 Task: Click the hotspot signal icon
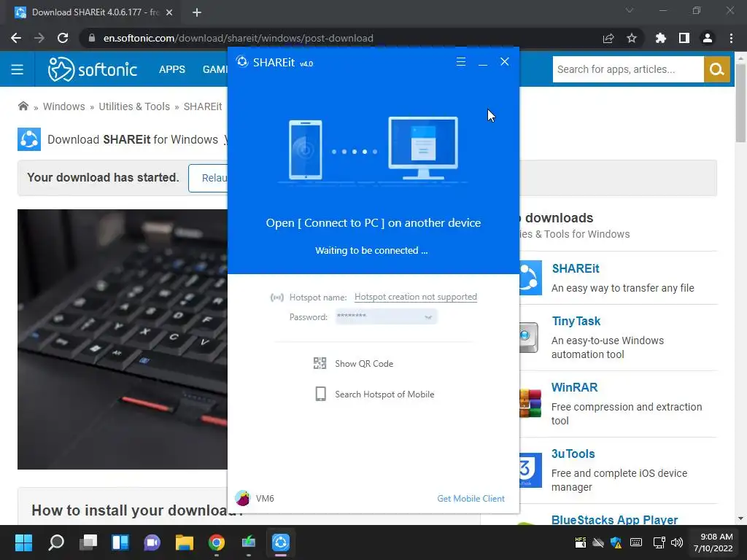276,297
